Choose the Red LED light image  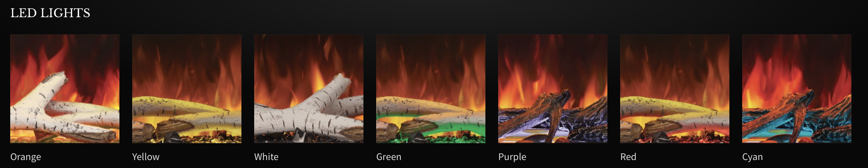tap(674, 89)
